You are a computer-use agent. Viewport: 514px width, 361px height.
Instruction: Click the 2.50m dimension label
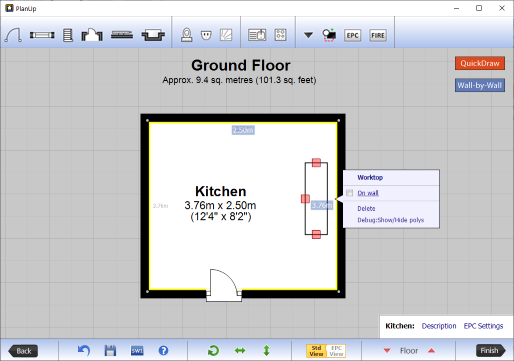tap(243, 130)
